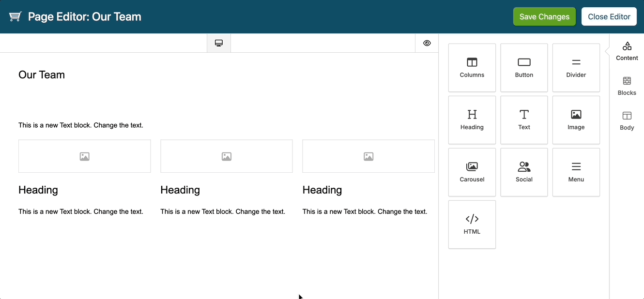Image resolution: width=644 pixels, height=299 pixels.
Task: Select the Text block
Action: pyautogui.click(x=524, y=120)
